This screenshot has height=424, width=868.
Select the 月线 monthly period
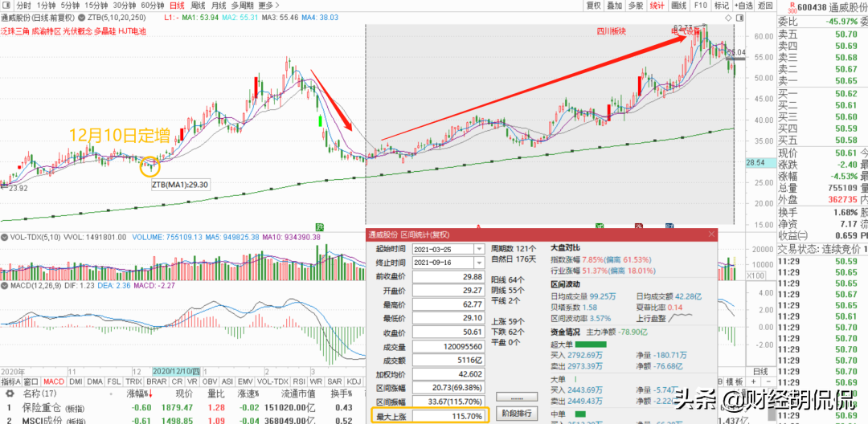pyautogui.click(x=219, y=6)
